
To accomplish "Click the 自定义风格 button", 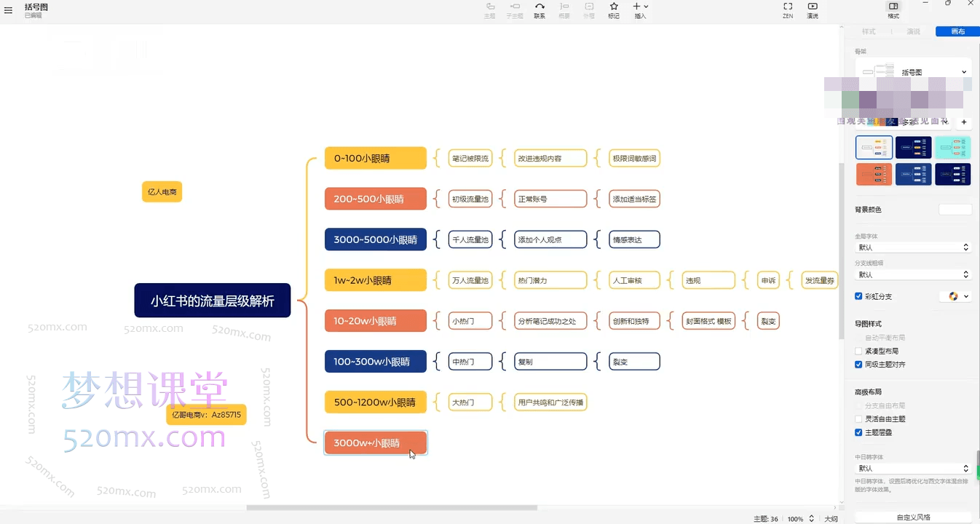I will tap(913, 517).
